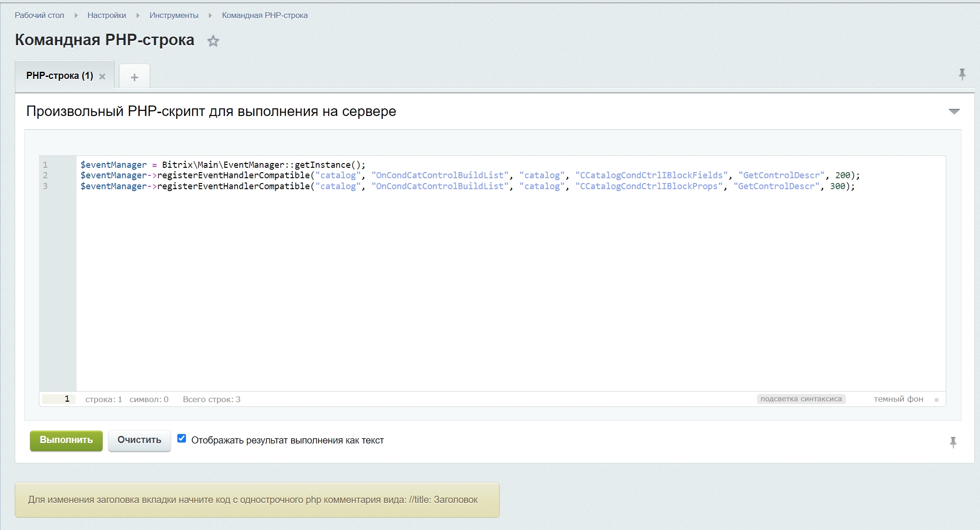Click arrow after Инструменты breadcrumb
The width and height of the screenshot is (980, 530).
point(210,16)
